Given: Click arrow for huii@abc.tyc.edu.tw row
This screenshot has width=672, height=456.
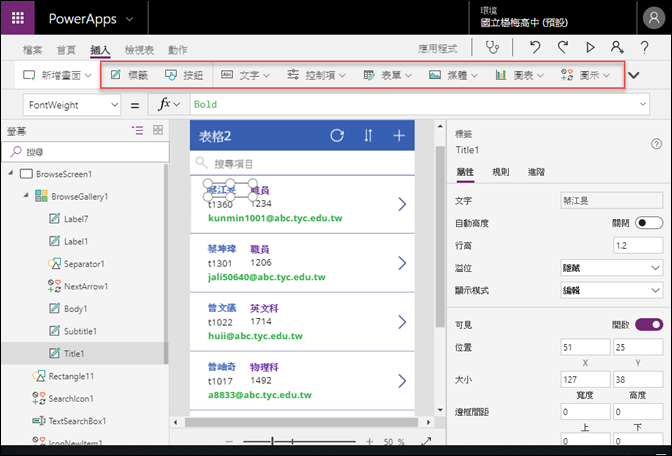Looking at the screenshot, I should point(402,322).
